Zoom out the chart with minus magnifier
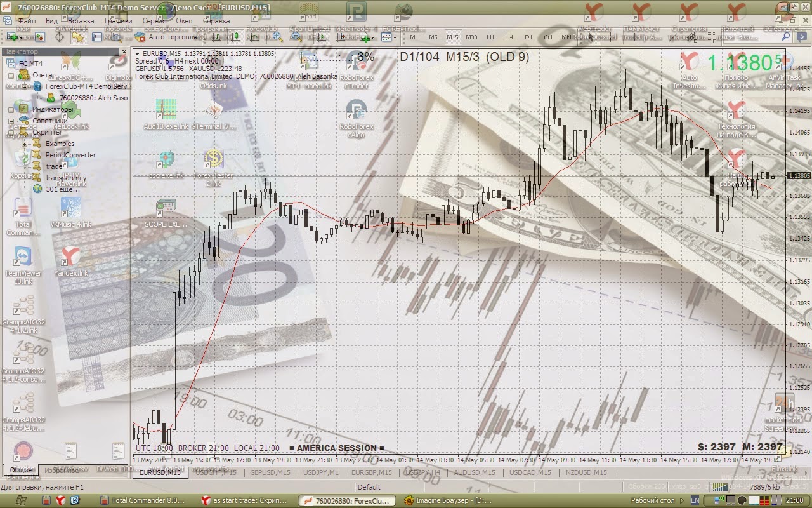The height and width of the screenshot is (508, 812). [x=296, y=37]
